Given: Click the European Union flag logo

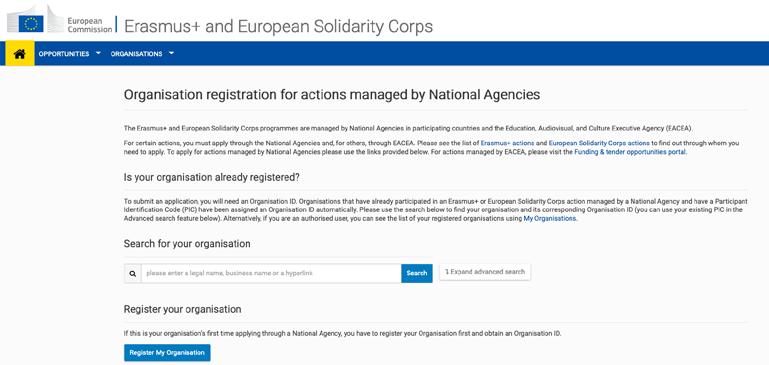Looking at the screenshot, I should [x=31, y=23].
